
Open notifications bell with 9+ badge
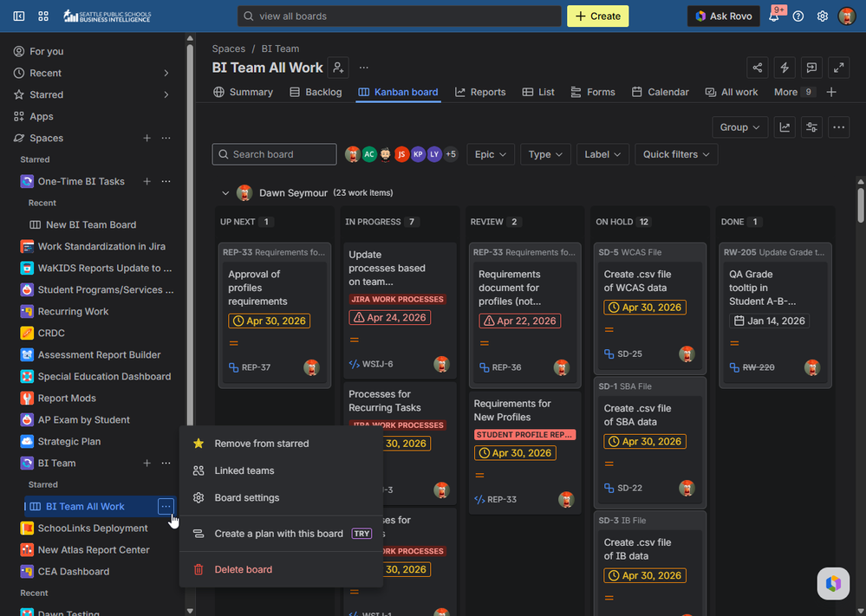point(774,16)
